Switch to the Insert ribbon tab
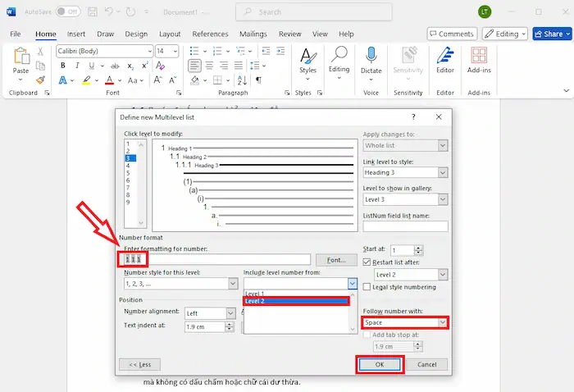The width and height of the screenshot is (574, 392). [x=76, y=34]
